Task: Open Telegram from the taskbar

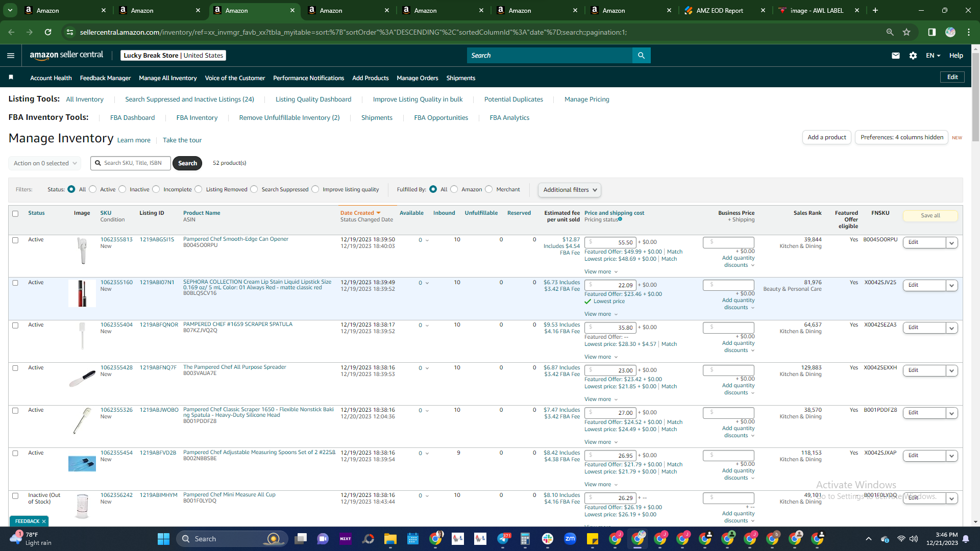Action: (x=503, y=539)
